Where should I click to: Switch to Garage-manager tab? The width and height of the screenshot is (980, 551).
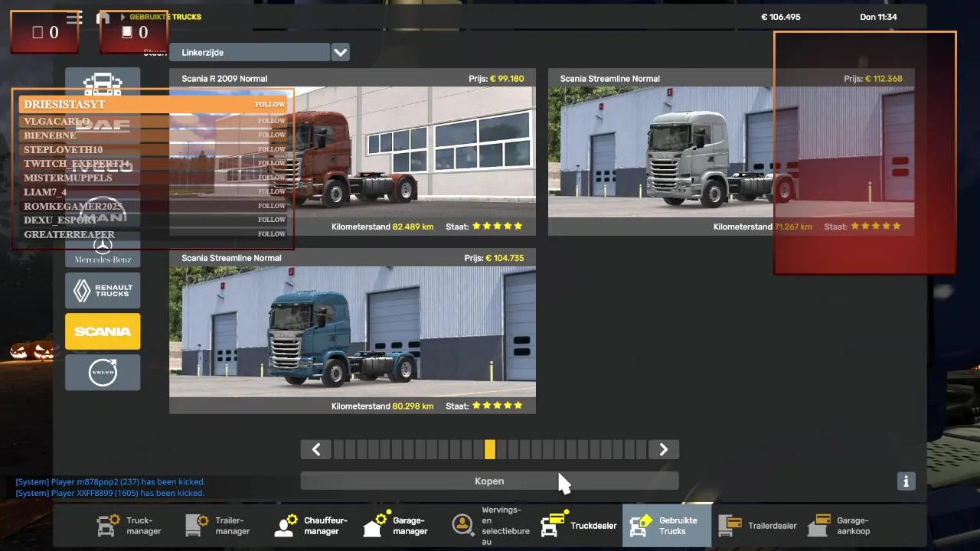(410, 526)
